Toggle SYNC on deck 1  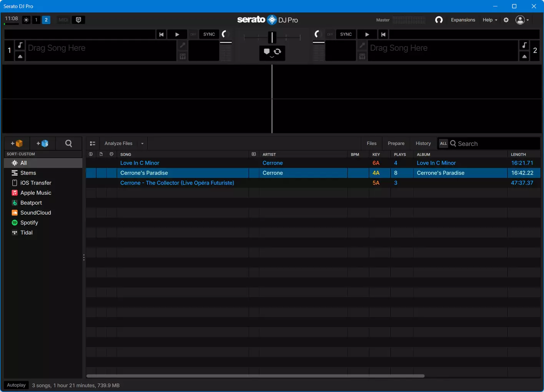(209, 34)
